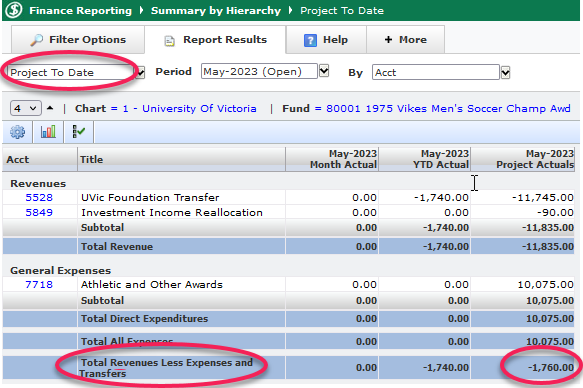This screenshot has width=583, height=388.
Task: Click the magnifier icon on Filter Options
Action: click(x=36, y=40)
